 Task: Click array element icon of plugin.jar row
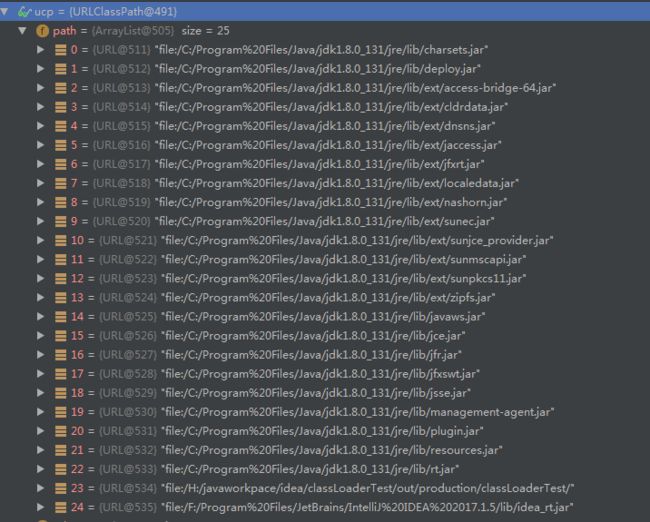tap(61, 432)
